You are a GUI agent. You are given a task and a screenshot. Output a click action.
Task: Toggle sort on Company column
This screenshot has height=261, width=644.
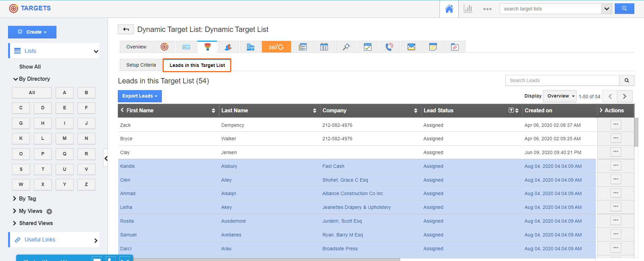point(415,111)
